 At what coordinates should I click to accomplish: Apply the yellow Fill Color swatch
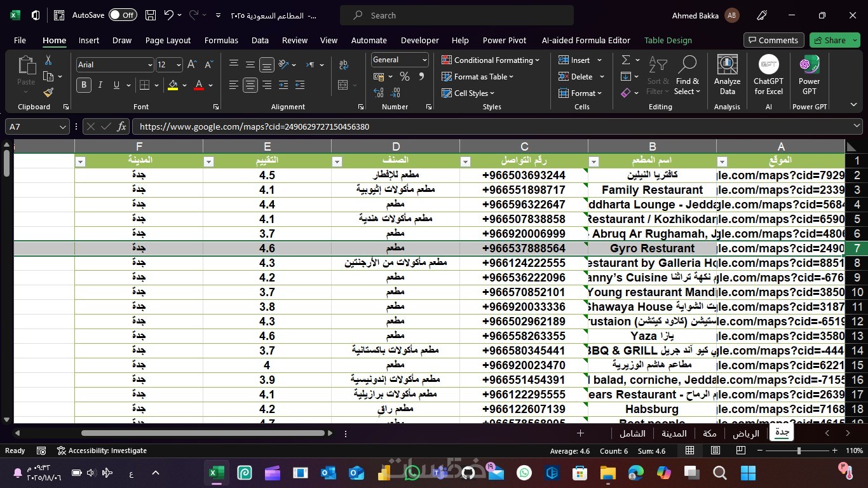pos(173,85)
